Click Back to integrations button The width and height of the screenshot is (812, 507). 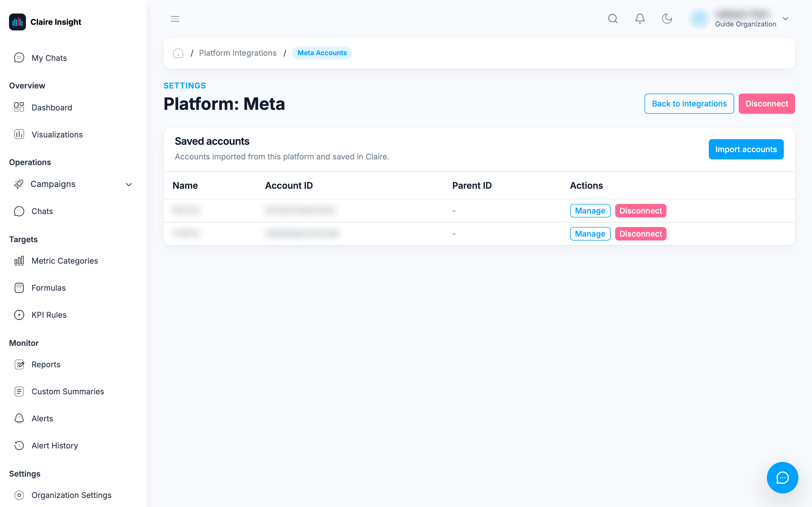click(689, 104)
